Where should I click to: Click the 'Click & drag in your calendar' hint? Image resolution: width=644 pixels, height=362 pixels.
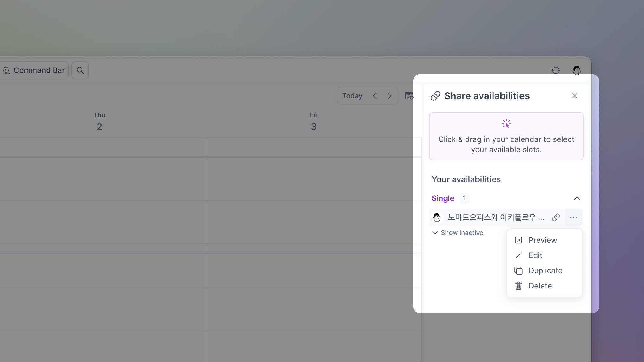[x=506, y=136]
